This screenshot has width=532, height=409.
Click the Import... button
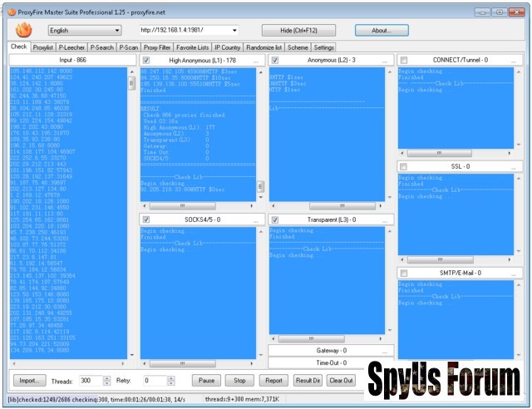point(28,381)
